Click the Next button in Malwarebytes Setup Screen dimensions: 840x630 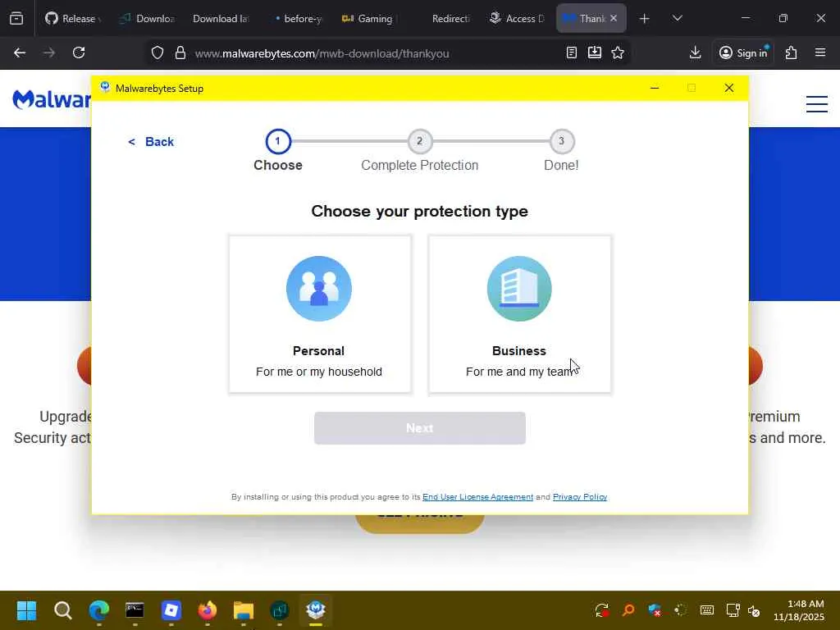tap(419, 428)
